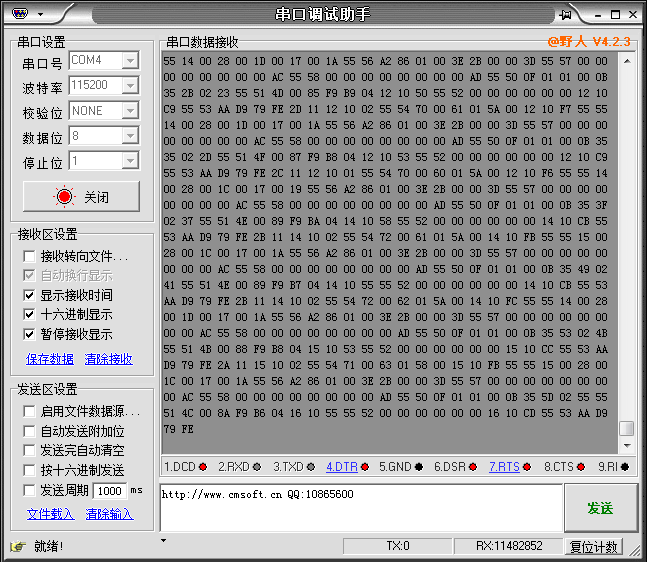Click the RX:11482852 counter in status bar
Image resolution: width=647 pixels, height=562 pixels.
coord(509,546)
